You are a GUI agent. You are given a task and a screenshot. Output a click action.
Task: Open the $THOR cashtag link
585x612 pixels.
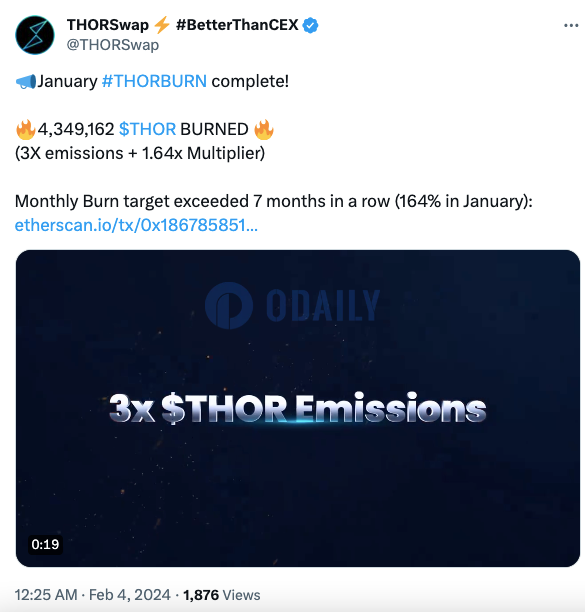click(147, 129)
